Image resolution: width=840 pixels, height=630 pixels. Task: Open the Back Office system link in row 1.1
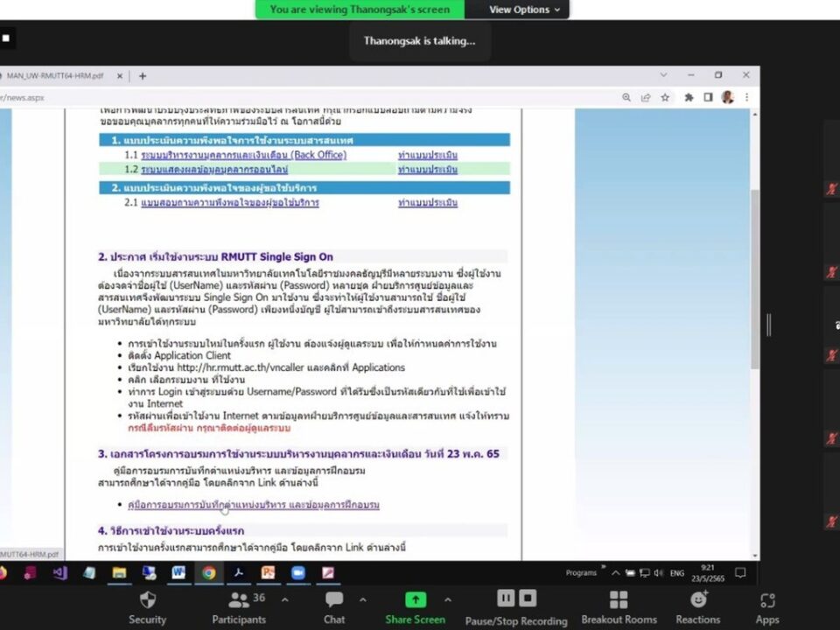244,155
